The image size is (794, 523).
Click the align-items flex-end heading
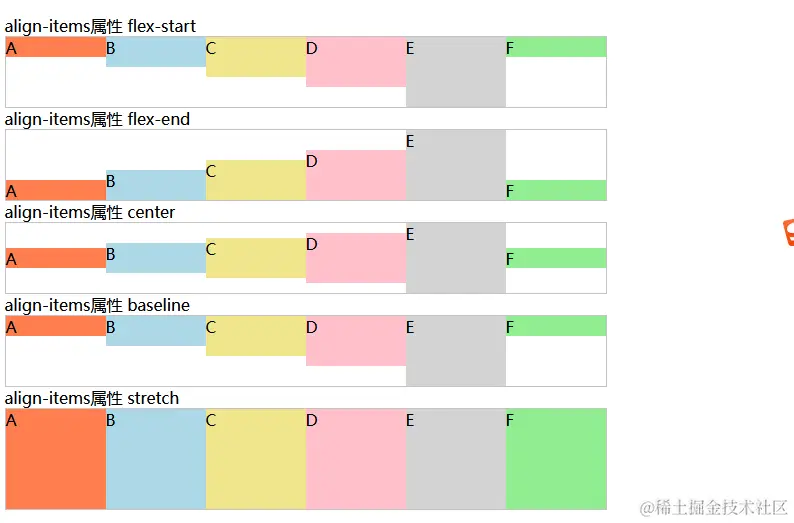pos(97,119)
